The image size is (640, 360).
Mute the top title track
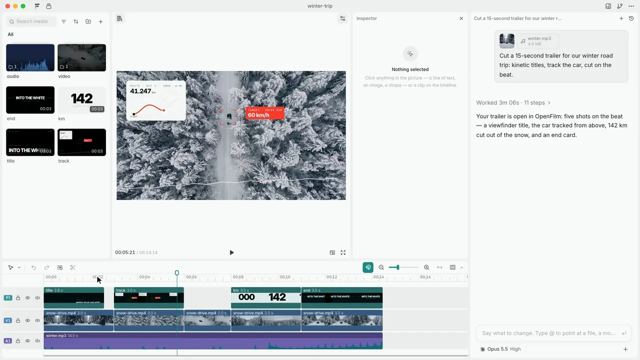tap(38, 298)
